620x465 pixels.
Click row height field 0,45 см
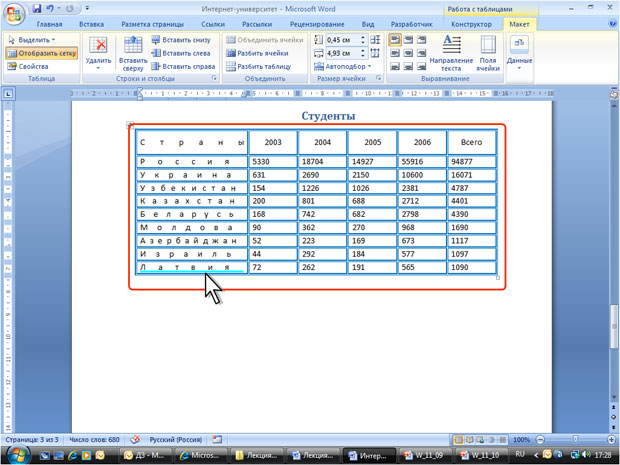click(x=342, y=40)
